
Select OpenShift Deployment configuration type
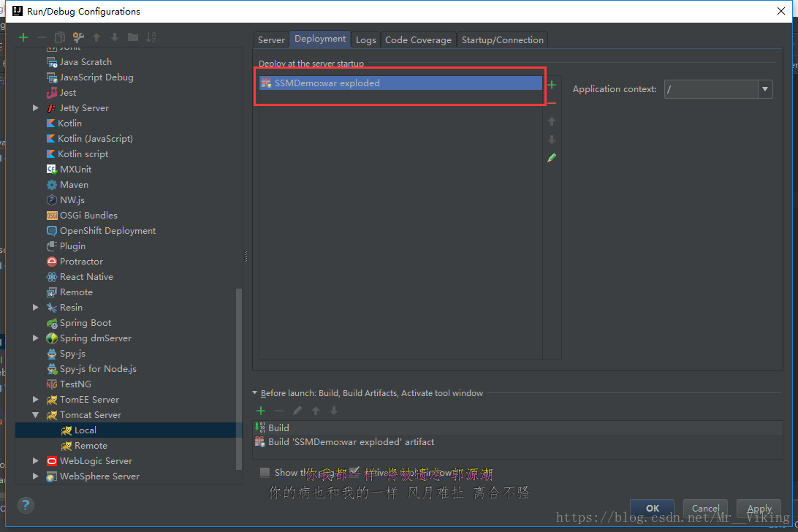[x=101, y=231]
